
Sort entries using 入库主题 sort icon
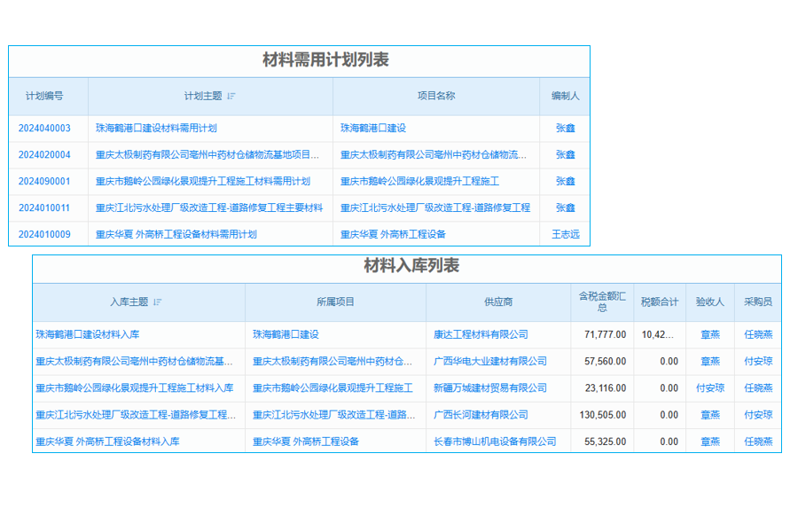(x=160, y=302)
